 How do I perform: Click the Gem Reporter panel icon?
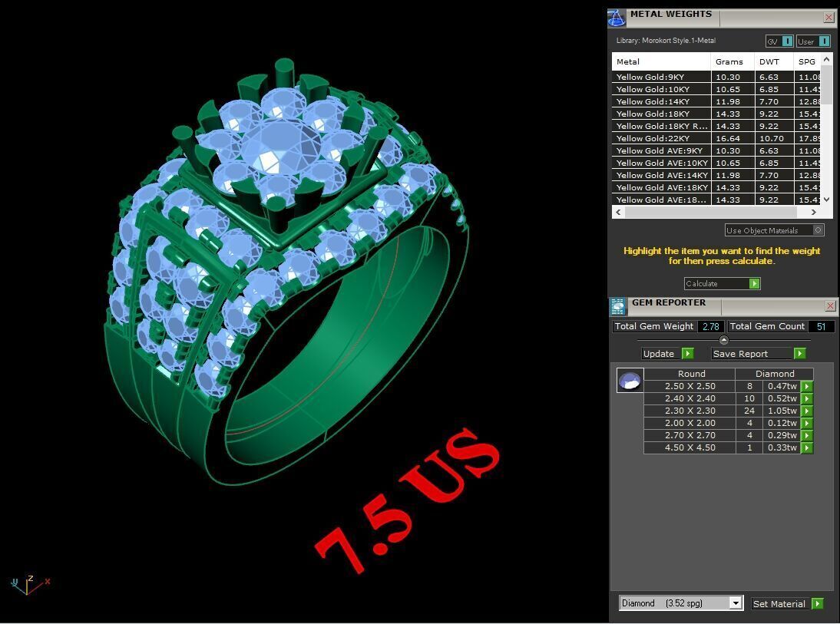click(617, 306)
